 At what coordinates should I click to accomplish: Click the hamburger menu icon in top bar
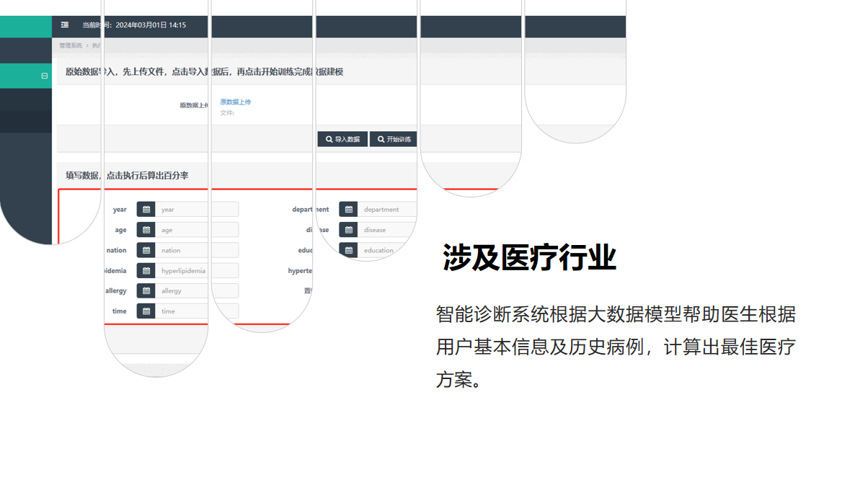65,25
